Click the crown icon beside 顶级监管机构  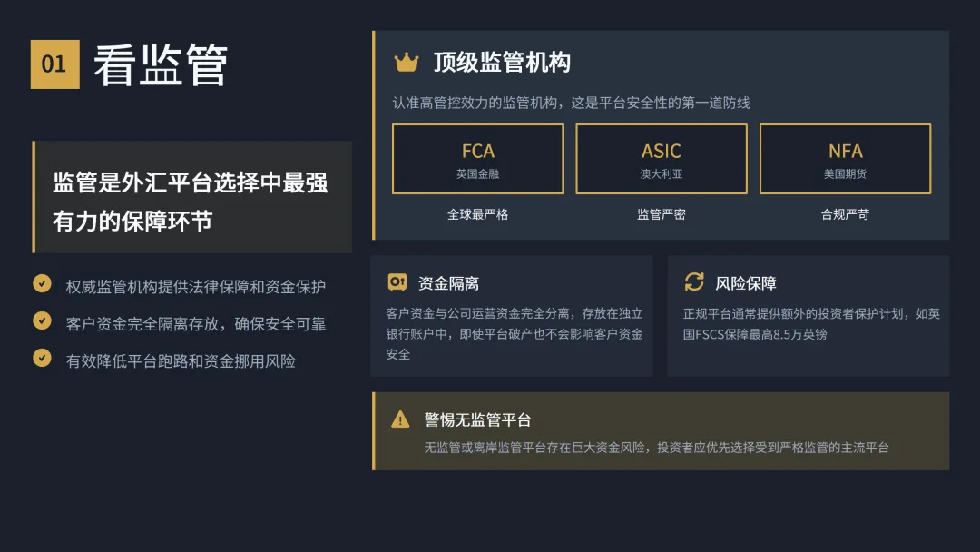[x=406, y=63]
